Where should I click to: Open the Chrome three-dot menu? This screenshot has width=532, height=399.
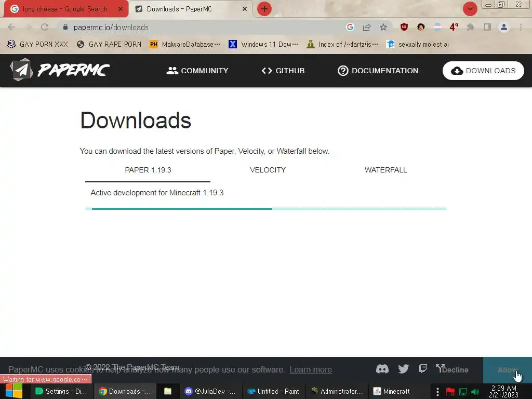521,27
